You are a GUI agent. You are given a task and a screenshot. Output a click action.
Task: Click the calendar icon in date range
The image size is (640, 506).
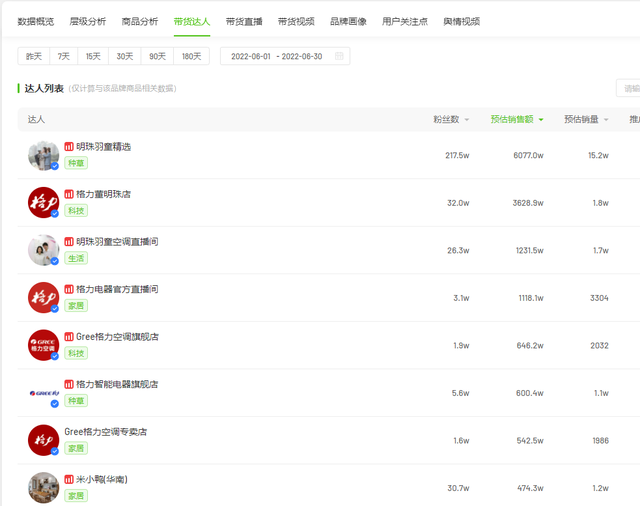(339, 56)
